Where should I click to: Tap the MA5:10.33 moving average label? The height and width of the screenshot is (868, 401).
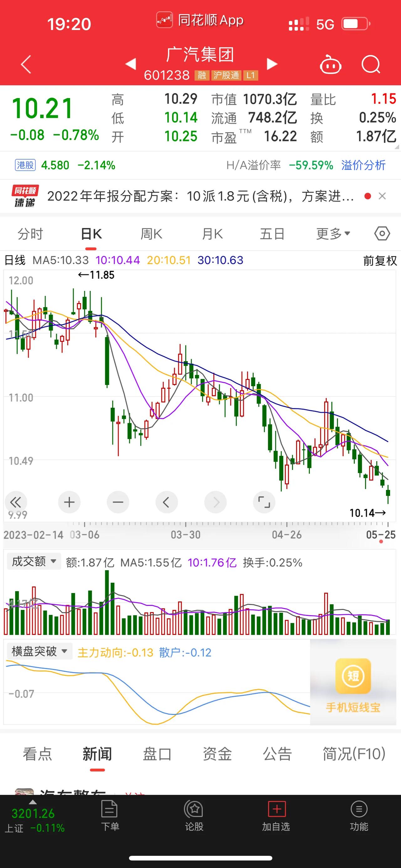[x=60, y=260]
